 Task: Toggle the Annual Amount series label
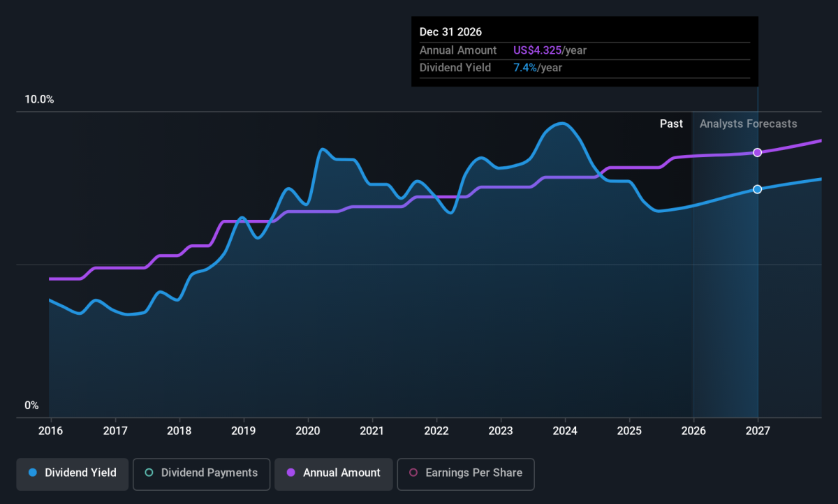pyautogui.click(x=341, y=473)
